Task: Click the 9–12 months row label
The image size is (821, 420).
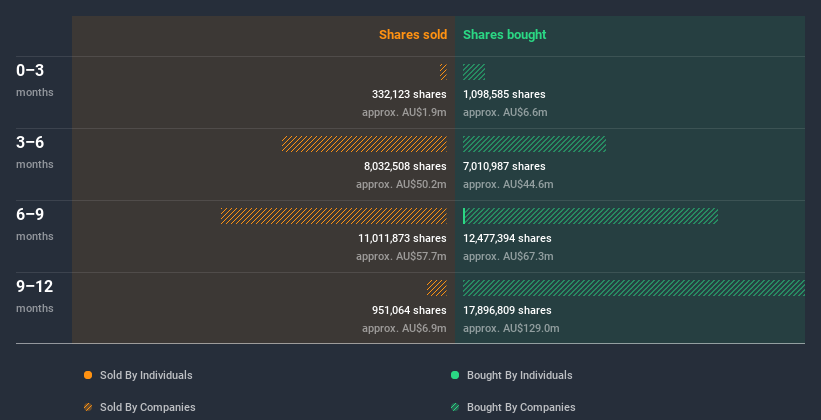Action: (x=35, y=296)
